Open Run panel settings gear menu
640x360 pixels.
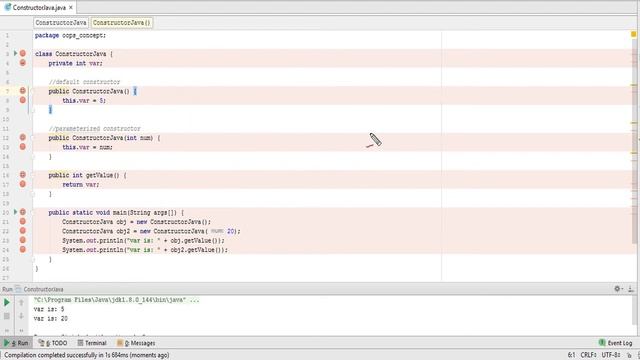click(x=618, y=289)
